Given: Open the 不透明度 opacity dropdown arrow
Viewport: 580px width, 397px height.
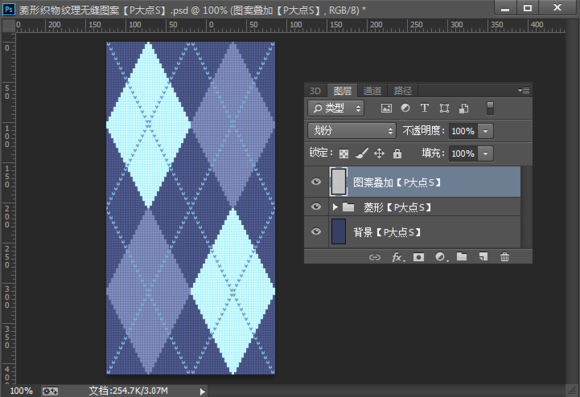Looking at the screenshot, I should pyautogui.click(x=485, y=131).
